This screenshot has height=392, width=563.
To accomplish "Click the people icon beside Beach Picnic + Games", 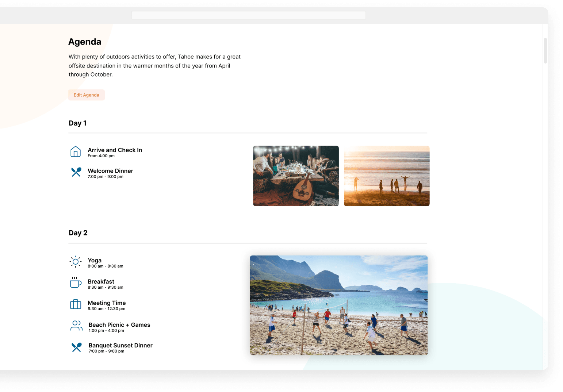I will click(76, 326).
